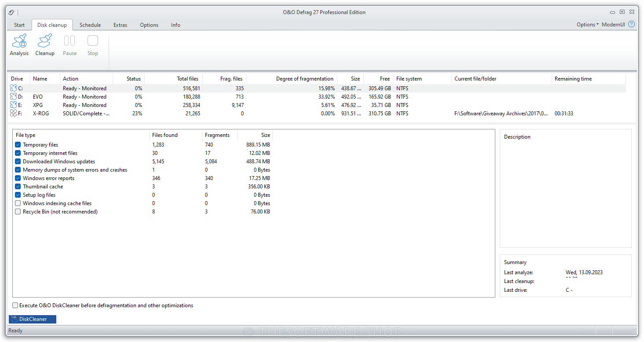Uncheck Downloaded Windows updates
644x342 pixels.
pos(18,162)
